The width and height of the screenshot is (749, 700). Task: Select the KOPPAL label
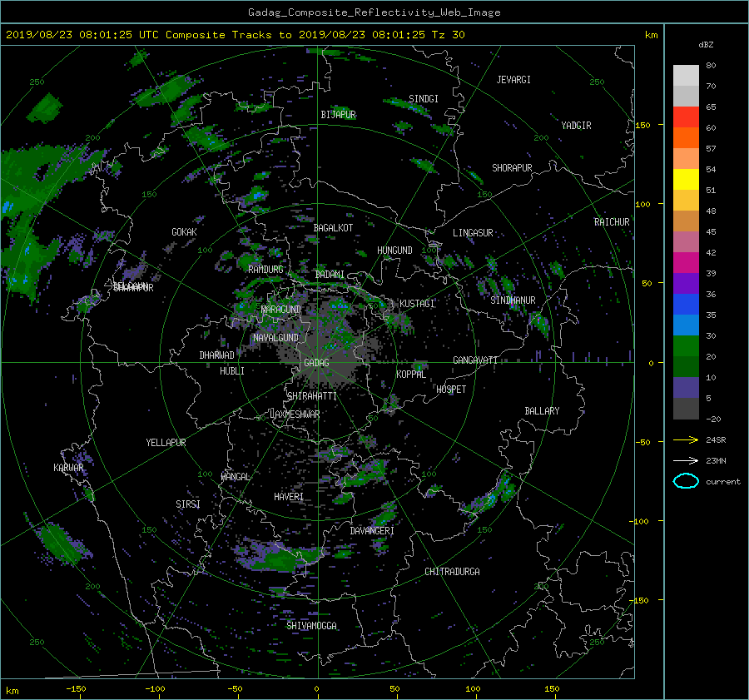(411, 375)
